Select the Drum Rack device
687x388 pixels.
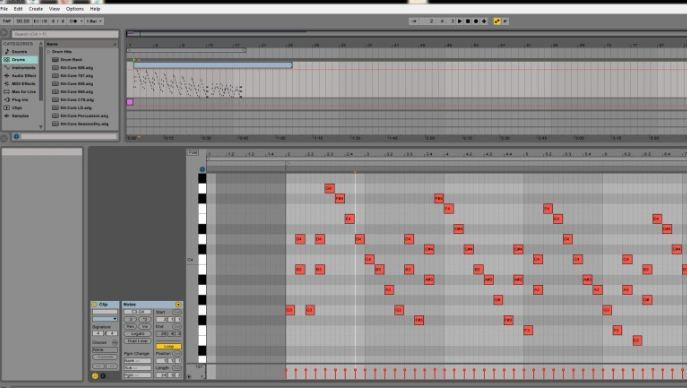71,60
